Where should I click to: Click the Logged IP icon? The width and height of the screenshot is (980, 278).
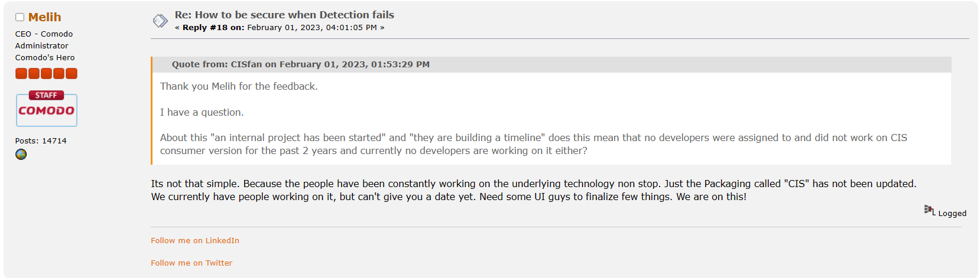[929, 211]
